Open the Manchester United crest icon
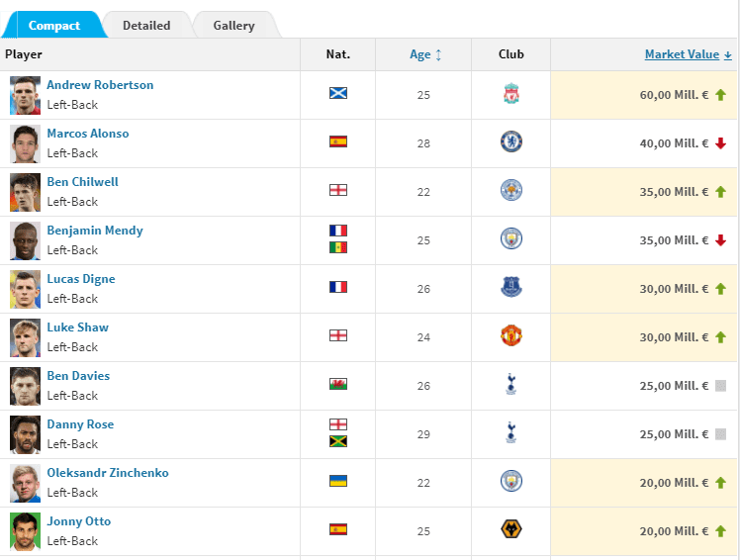This screenshot has width=740, height=560. click(511, 335)
